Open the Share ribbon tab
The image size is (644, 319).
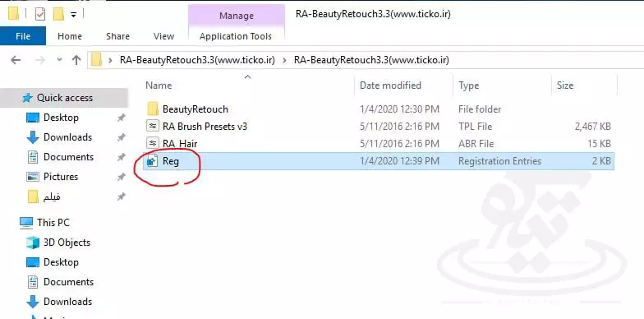tap(117, 36)
